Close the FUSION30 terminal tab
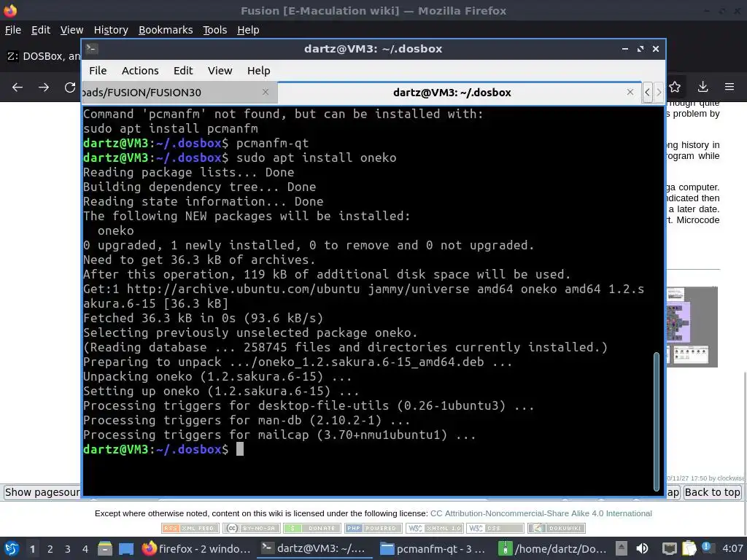This screenshot has width=747, height=560. (266, 92)
